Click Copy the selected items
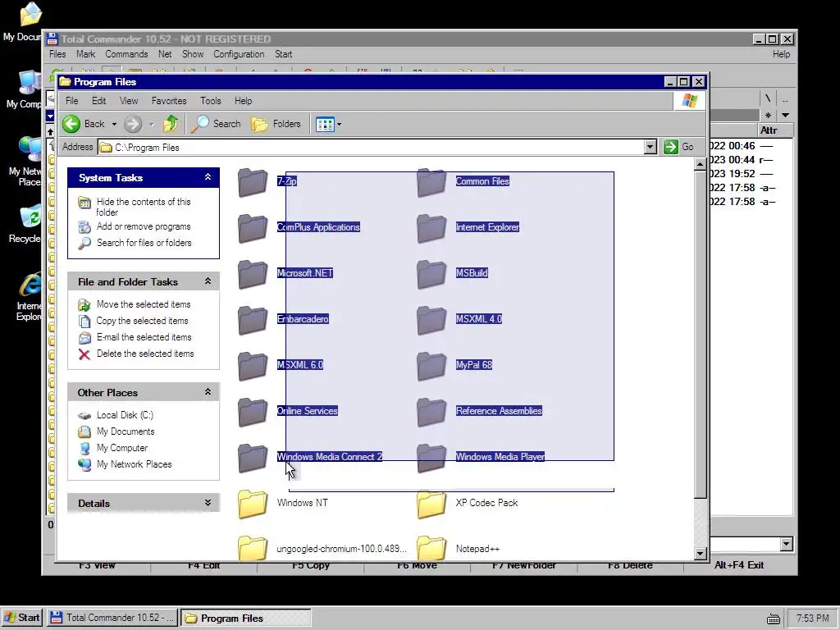The width and height of the screenshot is (840, 630). click(x=143, y=321)
